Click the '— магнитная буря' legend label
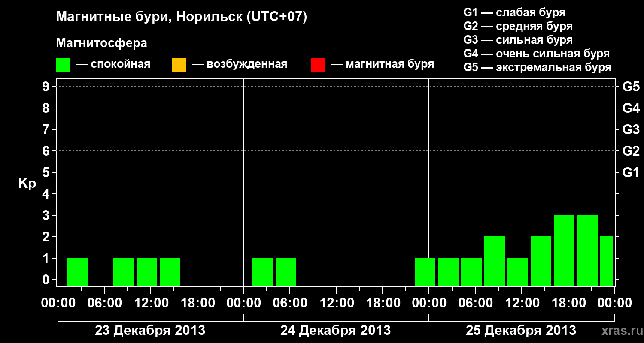This screenshot has width=644, height=343. 383,65
